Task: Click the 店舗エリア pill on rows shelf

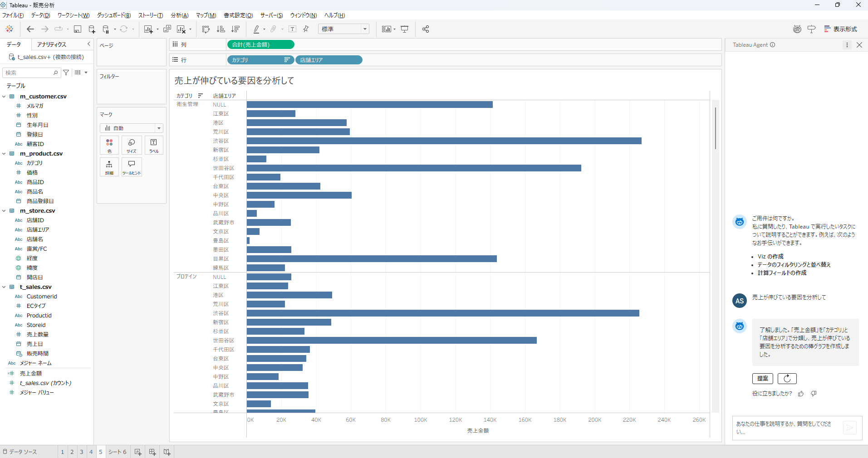Action: pos(329,60)
